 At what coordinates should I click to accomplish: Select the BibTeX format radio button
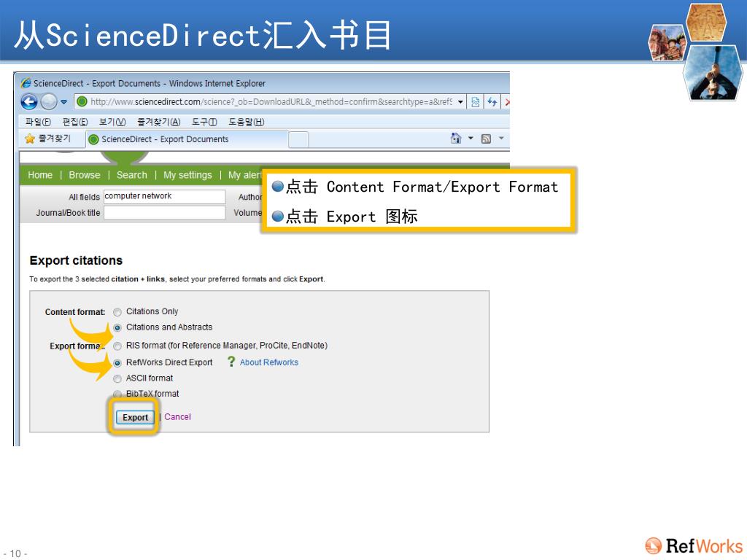117,394
